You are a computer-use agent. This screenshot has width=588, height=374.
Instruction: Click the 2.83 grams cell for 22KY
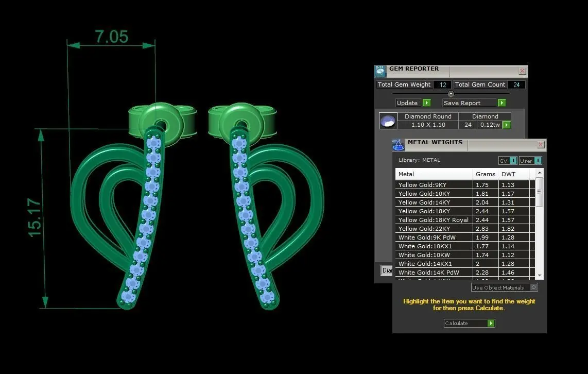tap(486, 229)
